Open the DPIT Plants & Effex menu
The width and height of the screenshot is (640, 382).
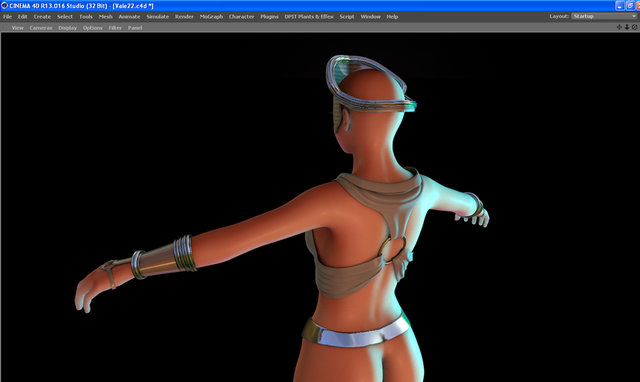pyautogui.click(x=309, y=17)
